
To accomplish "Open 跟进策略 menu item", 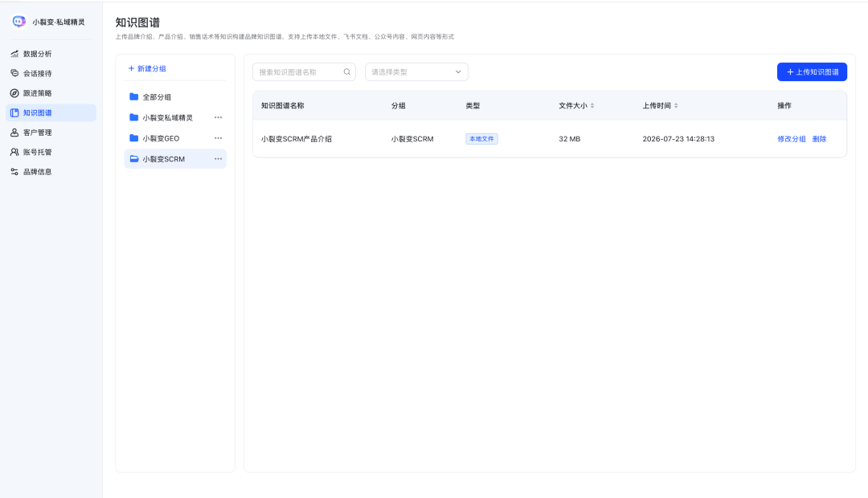I will (51, 93).
